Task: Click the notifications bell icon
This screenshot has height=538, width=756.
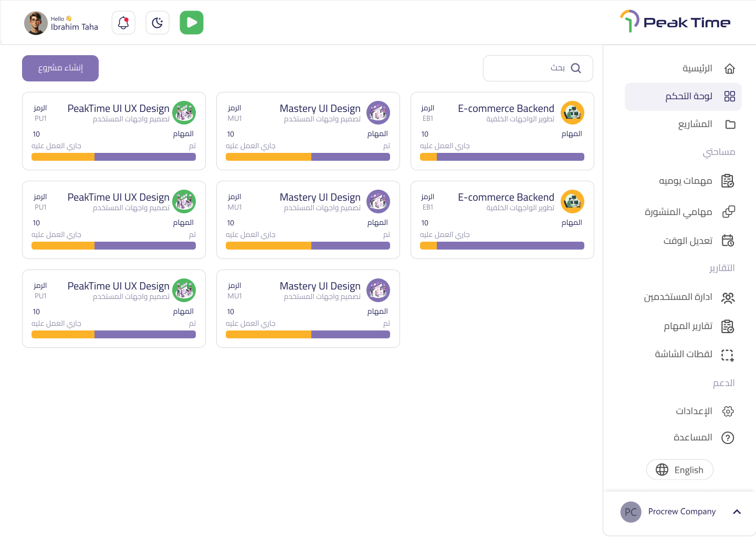Action: [x=123, y=23]
